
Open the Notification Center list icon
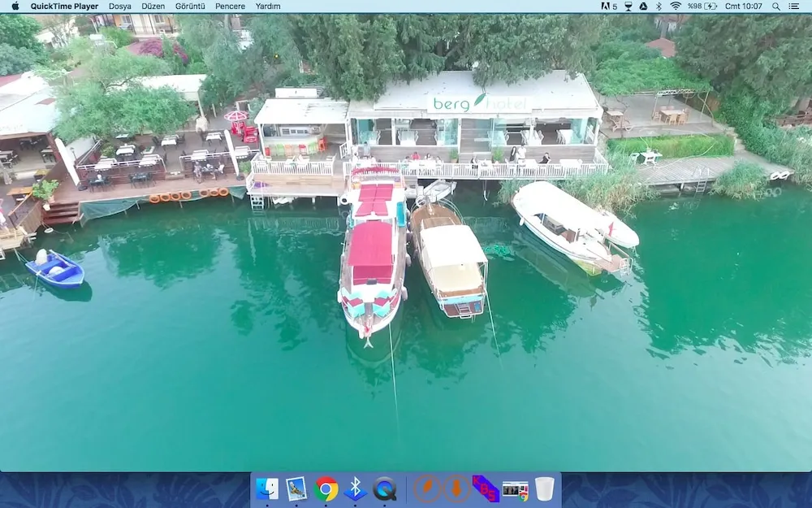[797, 7]
